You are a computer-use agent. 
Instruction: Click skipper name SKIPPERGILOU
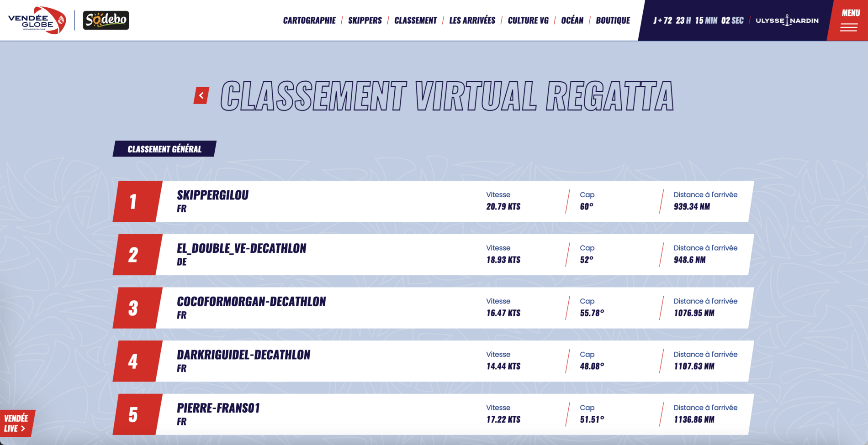point(212,195)
